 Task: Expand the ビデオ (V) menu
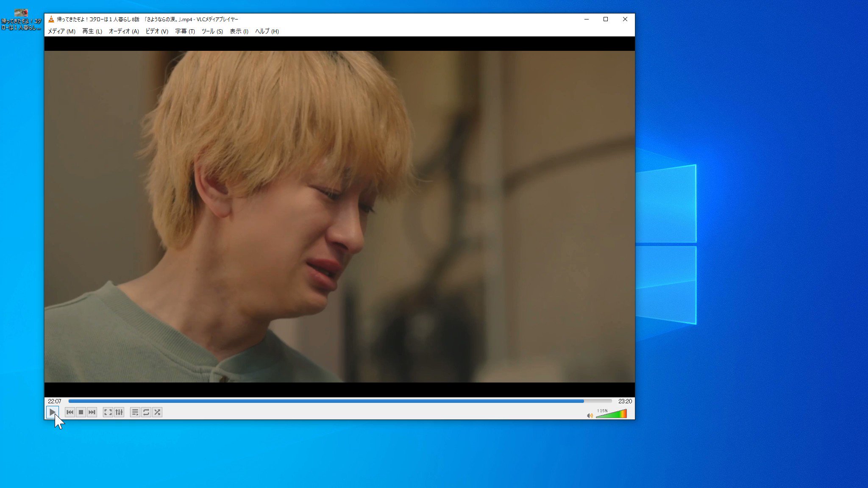pyautogui.click(x=157, y=31)
